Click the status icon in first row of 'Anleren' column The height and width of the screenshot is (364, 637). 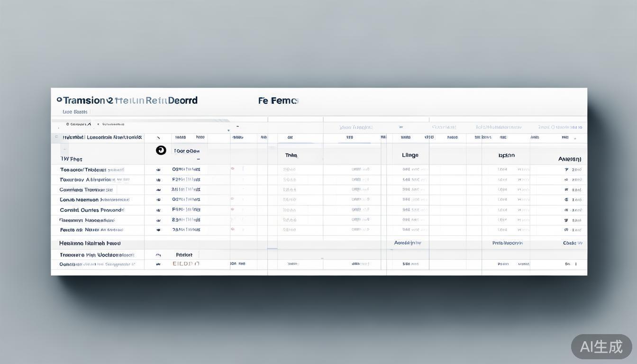(x=566, y=170)
